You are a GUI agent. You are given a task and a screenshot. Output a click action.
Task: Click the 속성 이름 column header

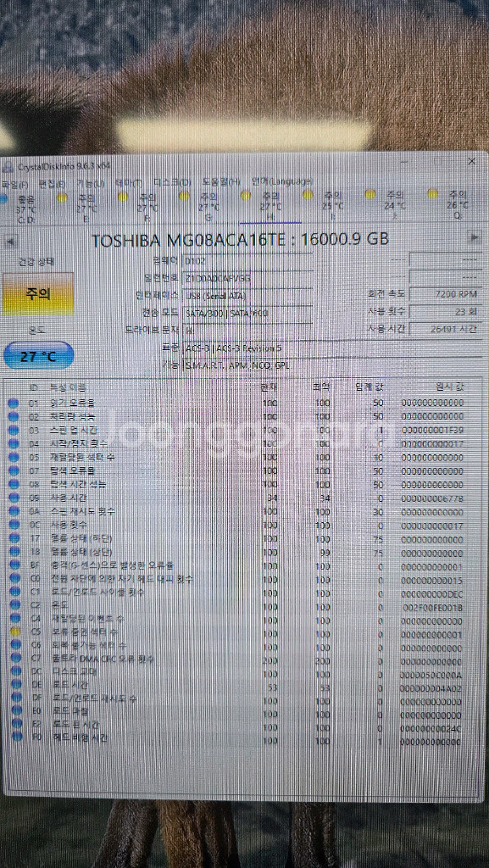pyautogui.click(x=68, y=387)
